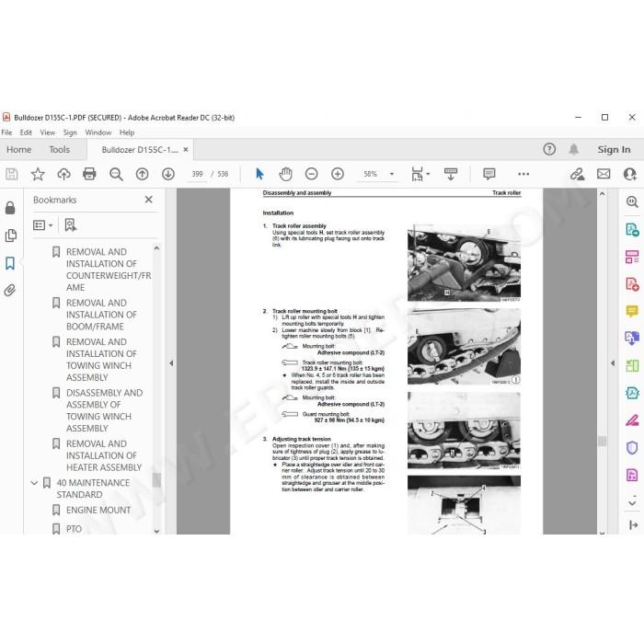The image size is (644, 644).
Task: Open the help question mark icon
Action: click(549, 149)
